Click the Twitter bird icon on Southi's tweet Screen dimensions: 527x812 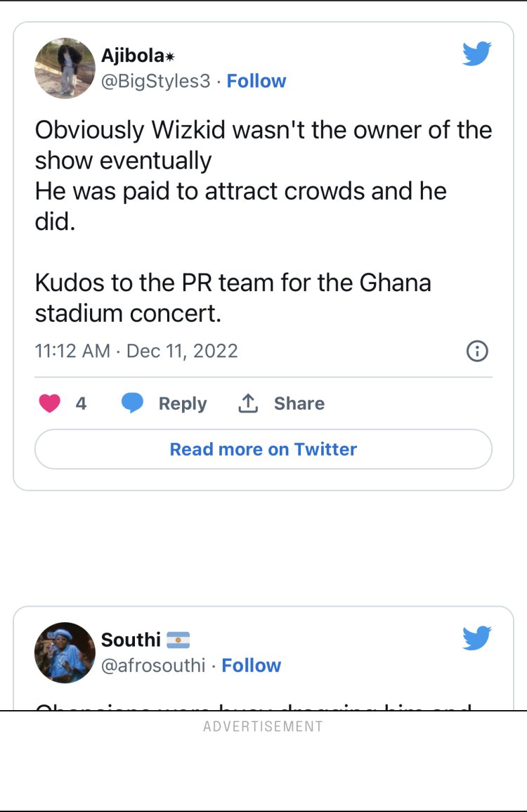pyautogui.click(x=476, y=638)
